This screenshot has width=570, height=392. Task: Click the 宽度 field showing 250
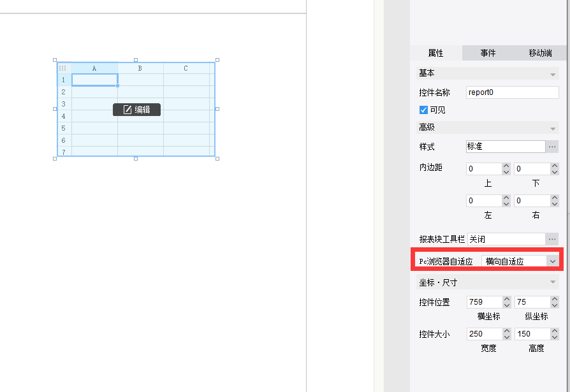point(485,334)
